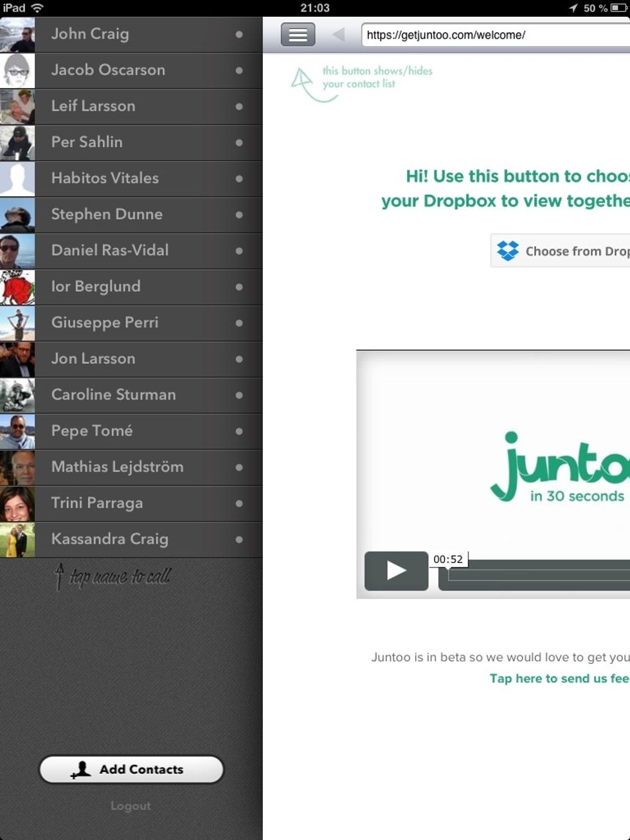Tap here to send feedback link

pyautogui.click(x=559, y=678)
